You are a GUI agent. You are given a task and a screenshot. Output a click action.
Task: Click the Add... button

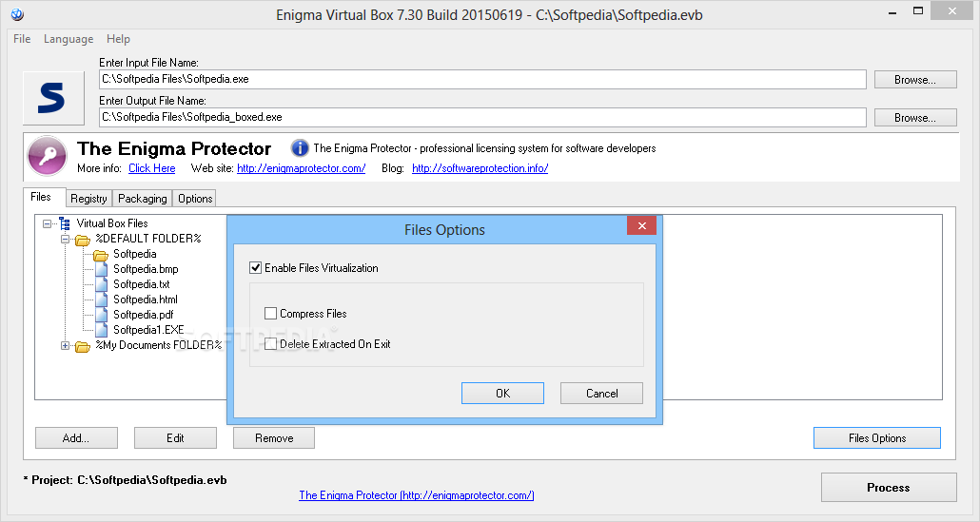tap(76, 438)
